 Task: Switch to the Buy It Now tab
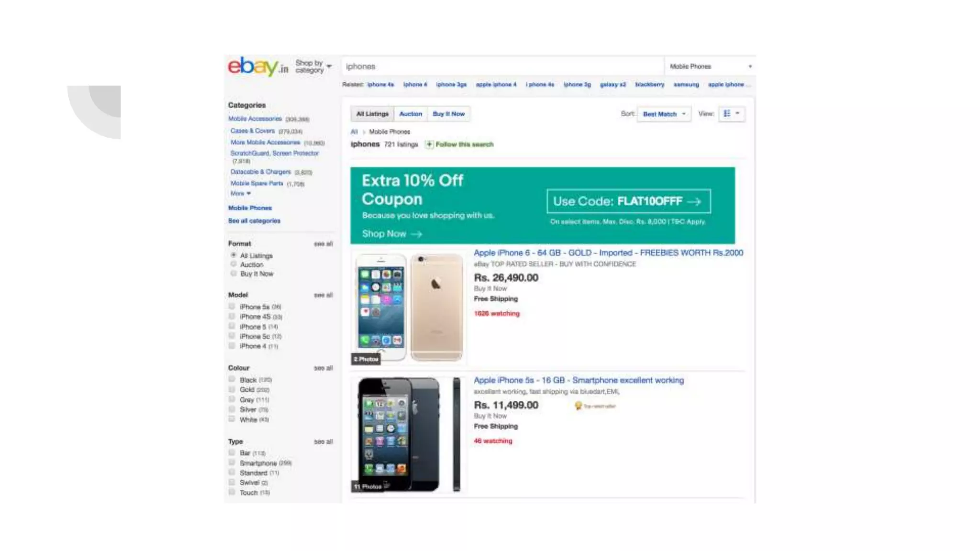click(x=448, y=114)
